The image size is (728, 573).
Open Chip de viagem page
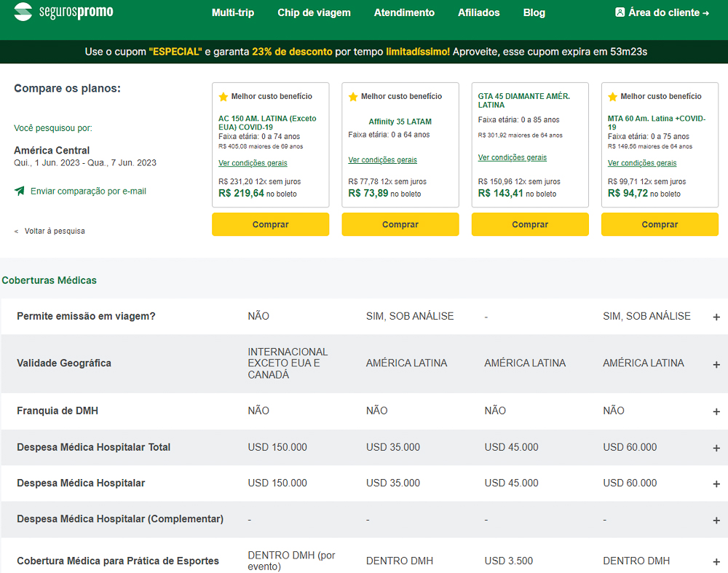click(314, 12)
